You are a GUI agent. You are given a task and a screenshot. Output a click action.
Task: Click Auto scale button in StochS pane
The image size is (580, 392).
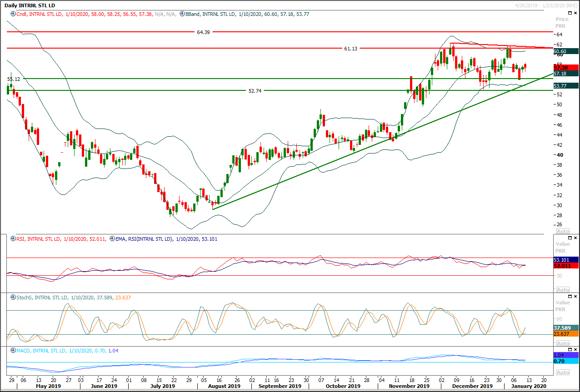[563, 343]
